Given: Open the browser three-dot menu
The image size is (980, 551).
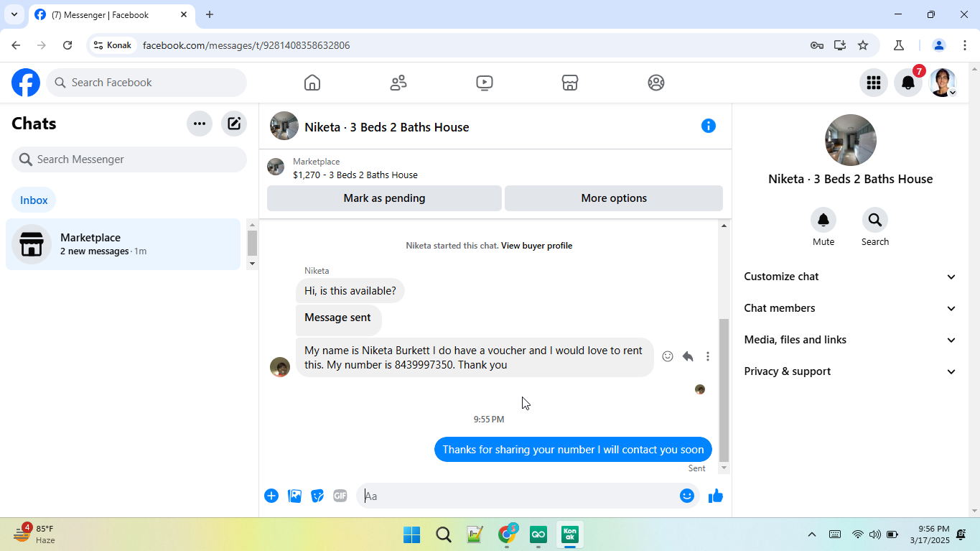Looking at the screenshot, I should tap(965, 45).
